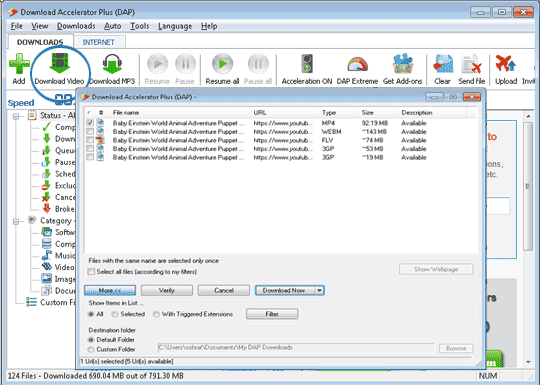Toggle Acceleration ON traffic light icon
The height and width of the screenshot is (385, 540).
pos(307,64)
